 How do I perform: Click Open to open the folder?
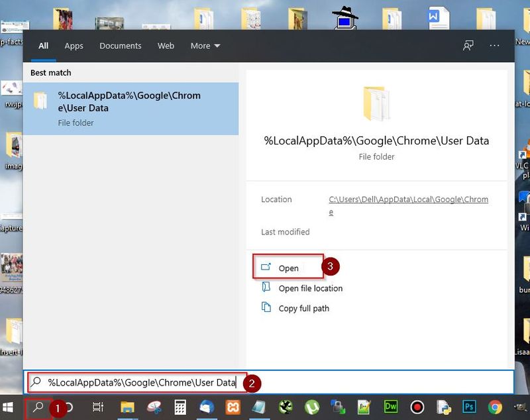(x=288, y=266)
